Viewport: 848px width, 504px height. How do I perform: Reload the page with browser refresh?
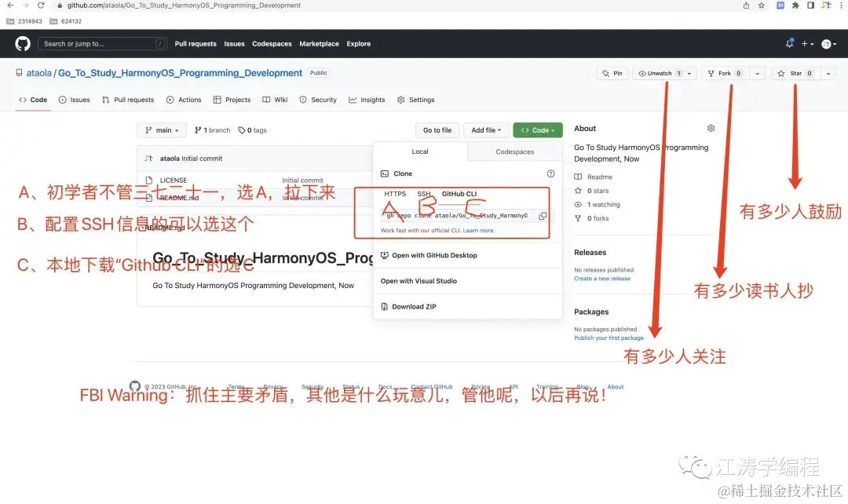41,5
